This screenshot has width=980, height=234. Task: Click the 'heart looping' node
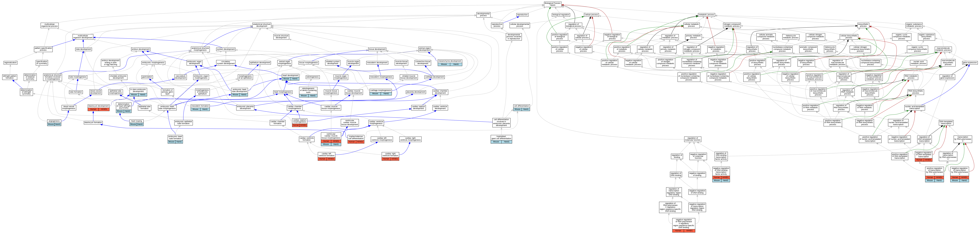point(136,121)
